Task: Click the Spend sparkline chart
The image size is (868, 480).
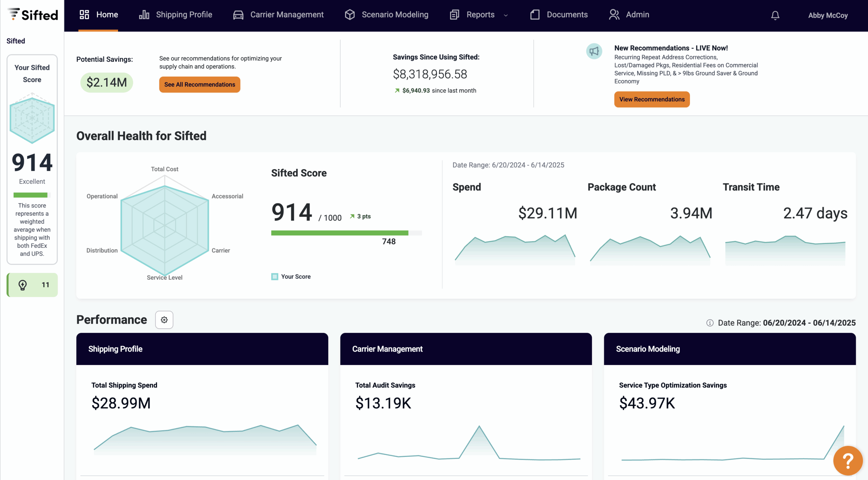Action: [x=515, y=249]
